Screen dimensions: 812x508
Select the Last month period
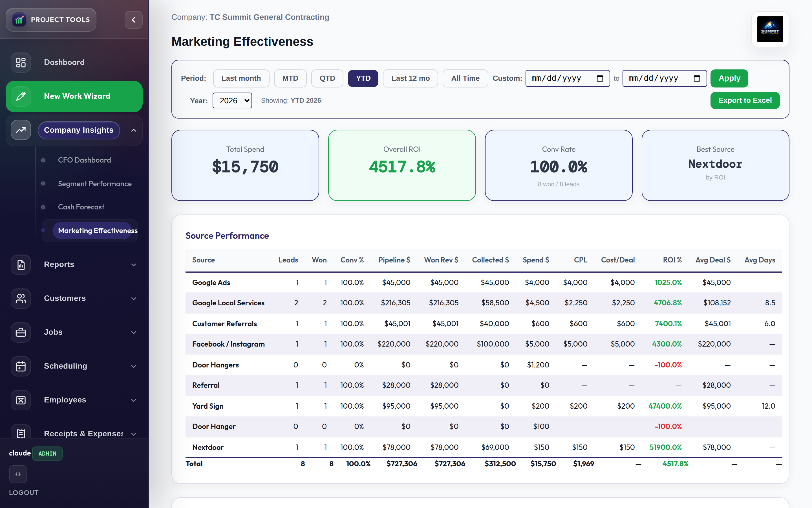click(x=241, y=78)
